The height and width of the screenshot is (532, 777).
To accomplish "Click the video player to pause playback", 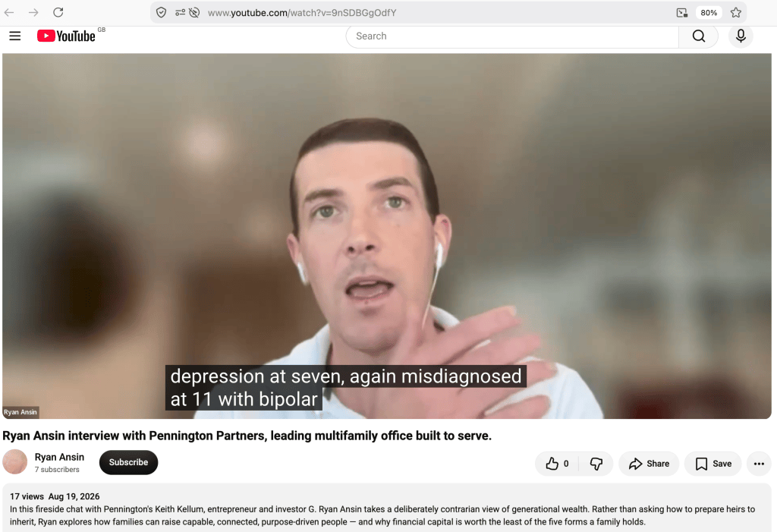I will [x=386, y=236].
